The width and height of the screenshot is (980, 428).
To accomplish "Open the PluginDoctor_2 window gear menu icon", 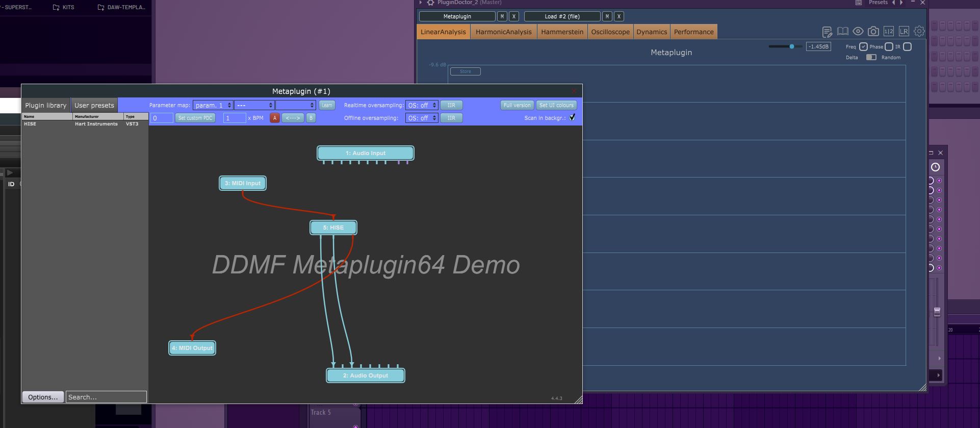I will pos(430,3).
